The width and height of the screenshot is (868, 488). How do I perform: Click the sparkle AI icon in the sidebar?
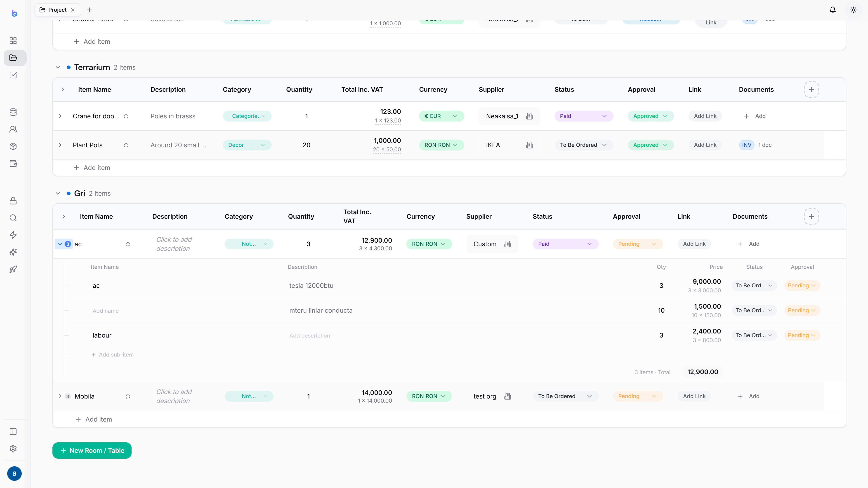(13, 252)
